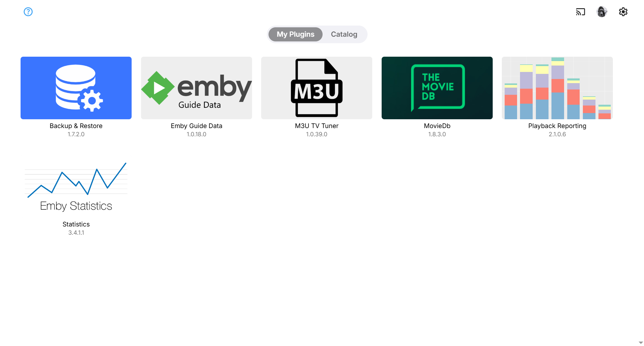The height and width of the screenshot is (346, 644).
Task: Open the settings gear icon
Action: 623,12
